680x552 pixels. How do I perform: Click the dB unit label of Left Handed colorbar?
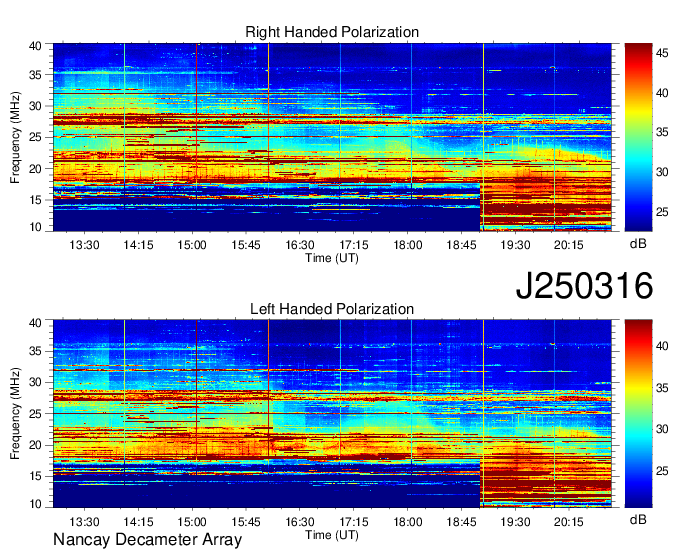(638, 519)
